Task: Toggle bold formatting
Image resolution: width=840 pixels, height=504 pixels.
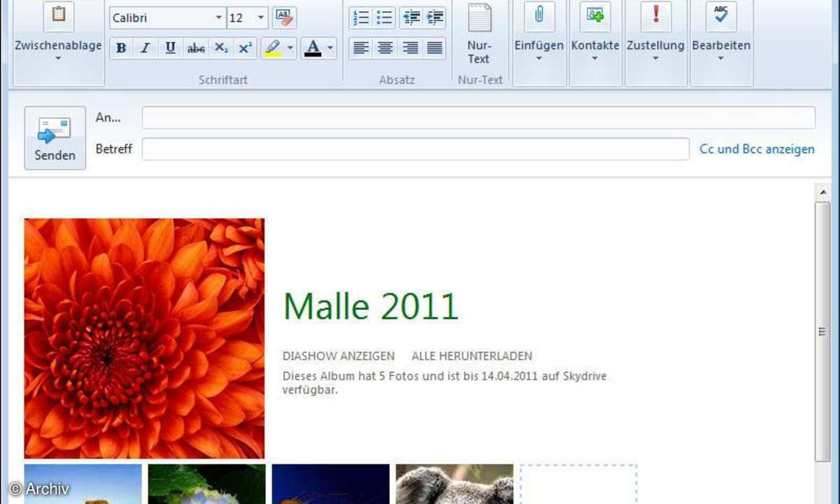Action: point(121,48)
